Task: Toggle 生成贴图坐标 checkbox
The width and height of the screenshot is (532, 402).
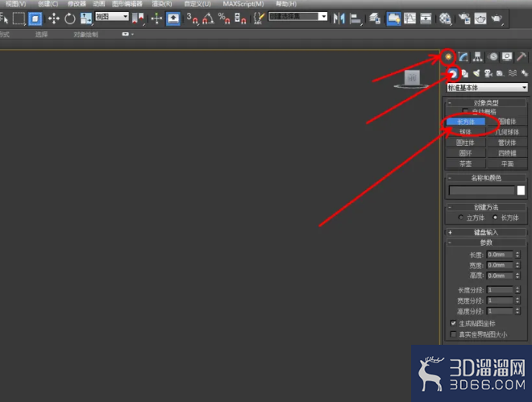Action: pyautogui.click(x=453, y=323)
